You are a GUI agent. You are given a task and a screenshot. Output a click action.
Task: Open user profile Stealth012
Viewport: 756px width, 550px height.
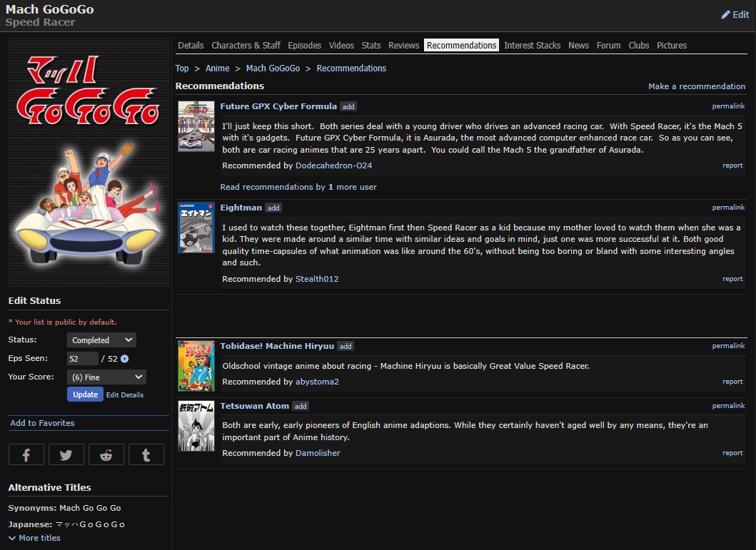click(317, 279)
